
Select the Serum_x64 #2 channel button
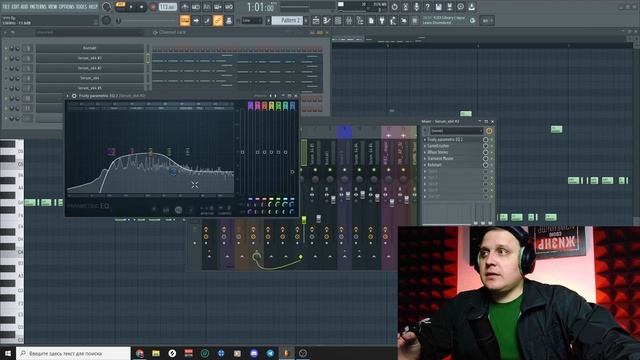(x=90, y=58)
